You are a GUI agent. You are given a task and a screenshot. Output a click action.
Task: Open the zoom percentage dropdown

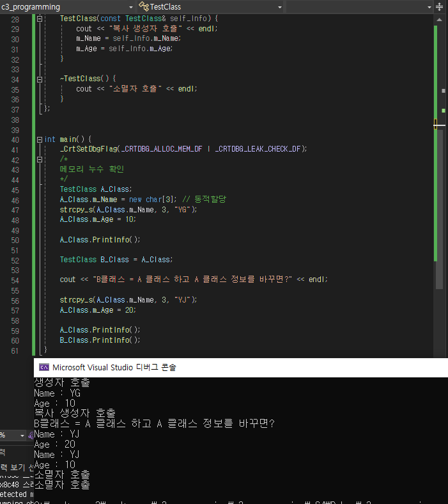[22, 436]
